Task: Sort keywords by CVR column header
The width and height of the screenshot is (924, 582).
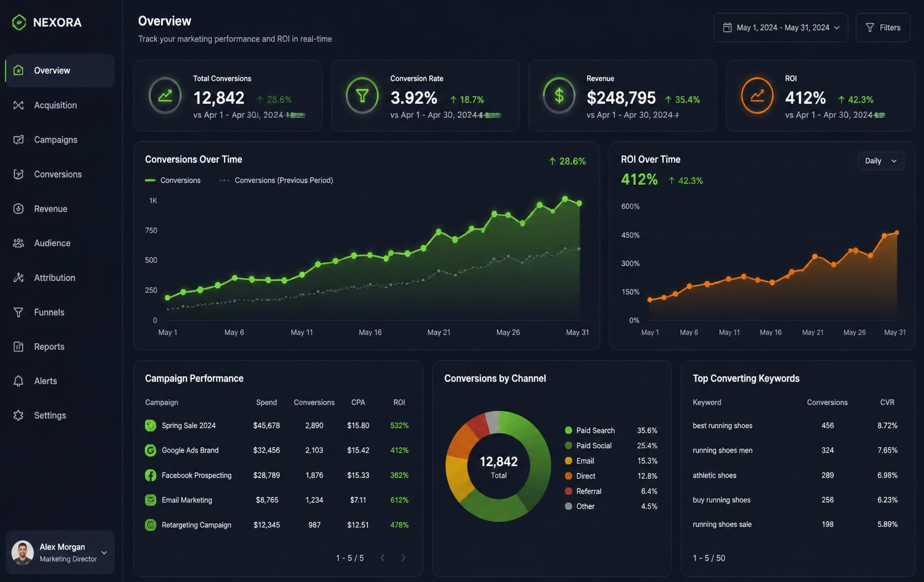Action: coord(887,402)
